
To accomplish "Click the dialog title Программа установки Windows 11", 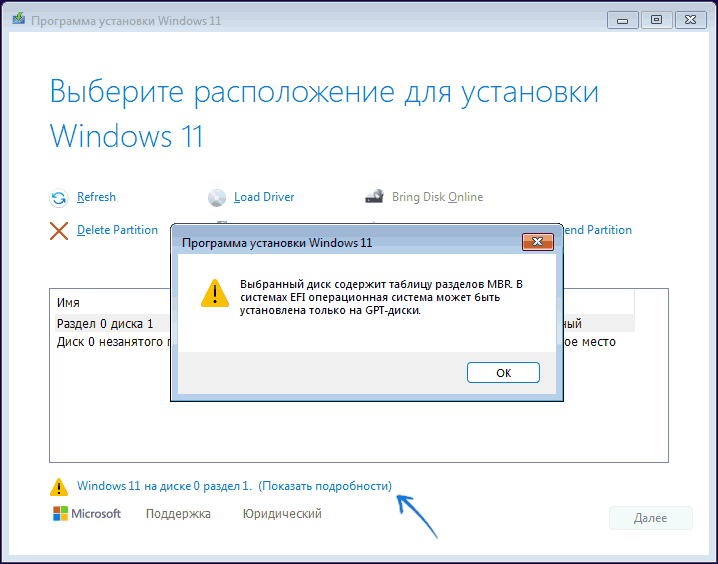I will pos(277,243).
